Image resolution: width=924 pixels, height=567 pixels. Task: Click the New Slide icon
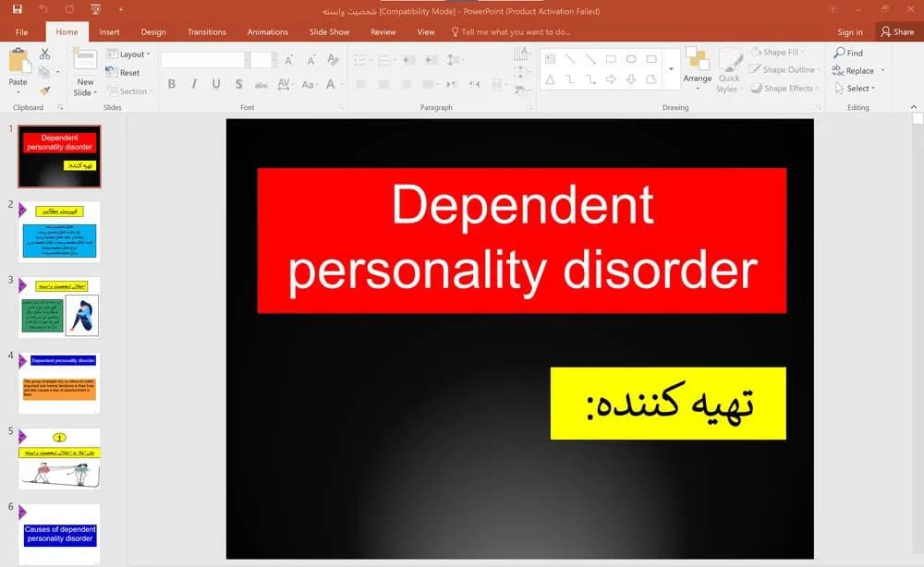click(85, 60)
